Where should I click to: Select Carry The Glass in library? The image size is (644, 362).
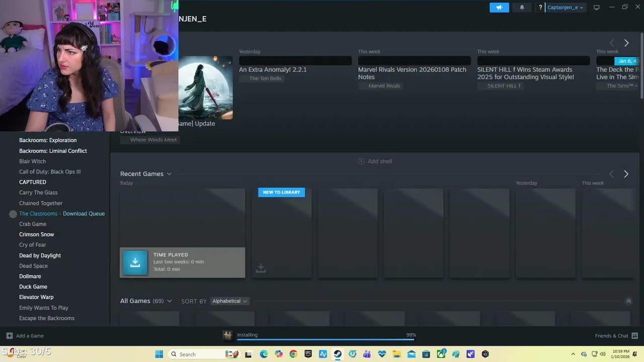(x=38, y=193)
